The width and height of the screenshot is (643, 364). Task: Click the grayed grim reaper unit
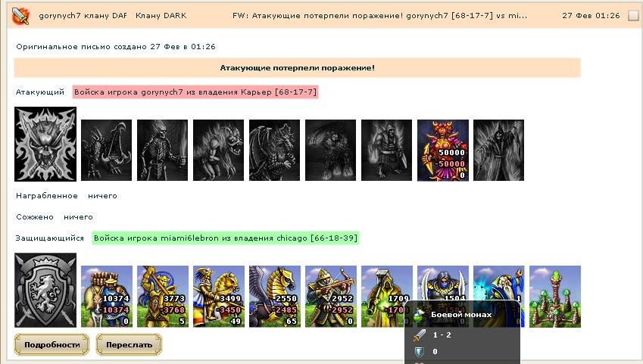tap(498, 150)
